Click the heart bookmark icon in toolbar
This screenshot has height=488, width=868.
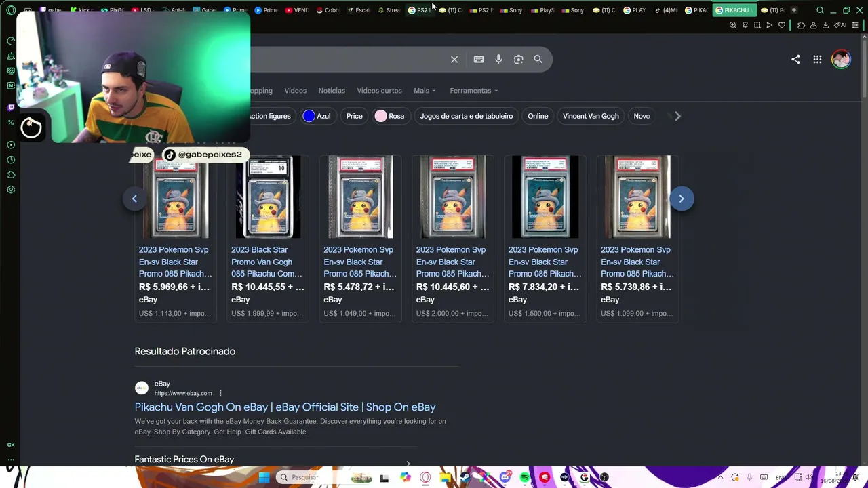[x=782, y=25]
